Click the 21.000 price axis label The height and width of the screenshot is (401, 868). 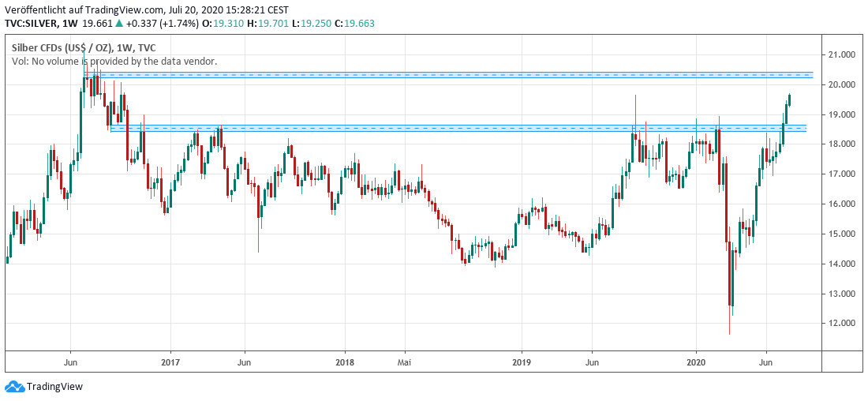point(843,54)
